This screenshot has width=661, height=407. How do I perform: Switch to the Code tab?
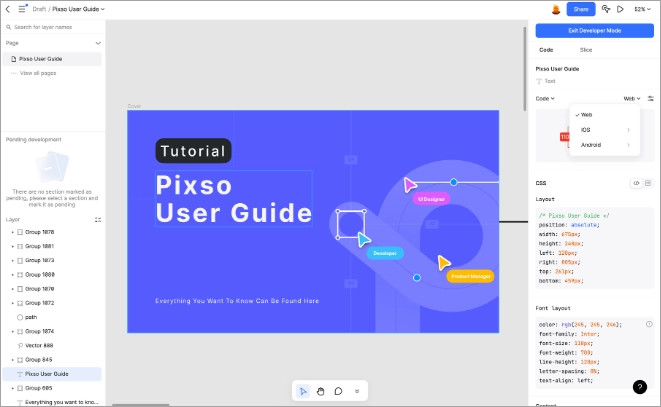point(546,50)
